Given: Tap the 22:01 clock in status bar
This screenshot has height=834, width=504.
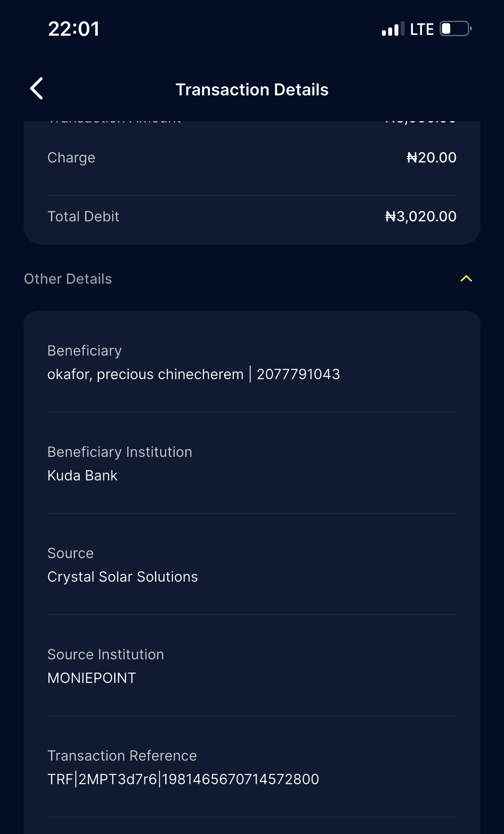Looking at the screenshot, I should tap(74, 29).
